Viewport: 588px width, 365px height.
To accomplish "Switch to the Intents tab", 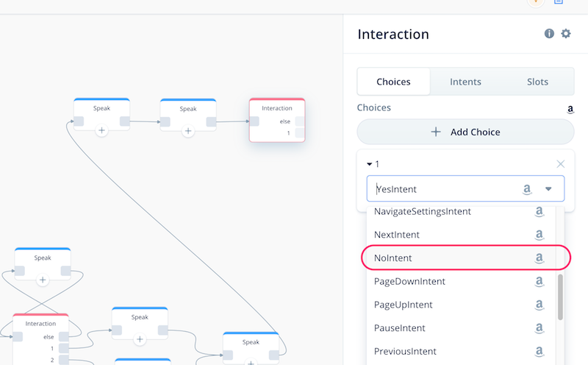I will pos(465,82).
